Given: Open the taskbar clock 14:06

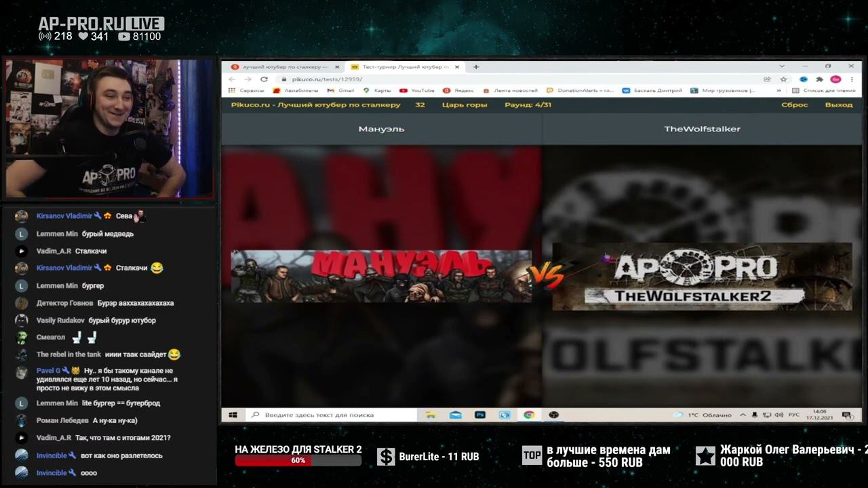Looking at the screenshot, I should pyautogui.click(x=819, y=415).
